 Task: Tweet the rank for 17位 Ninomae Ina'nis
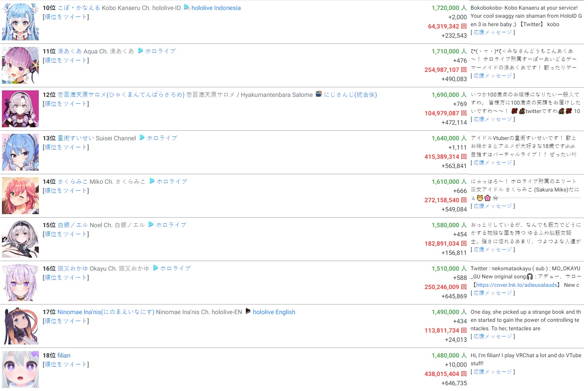click(66, 321)
